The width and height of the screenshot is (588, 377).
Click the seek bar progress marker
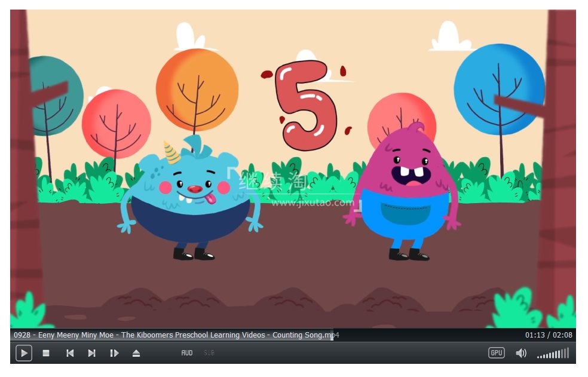tap(332, 336)
